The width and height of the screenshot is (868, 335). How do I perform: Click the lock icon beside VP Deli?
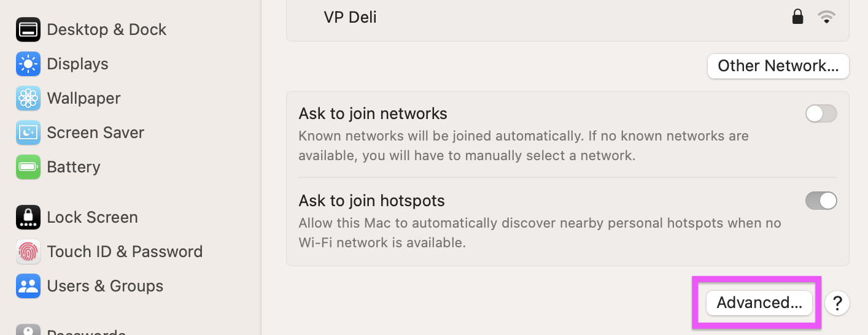(x=797, y=17)
